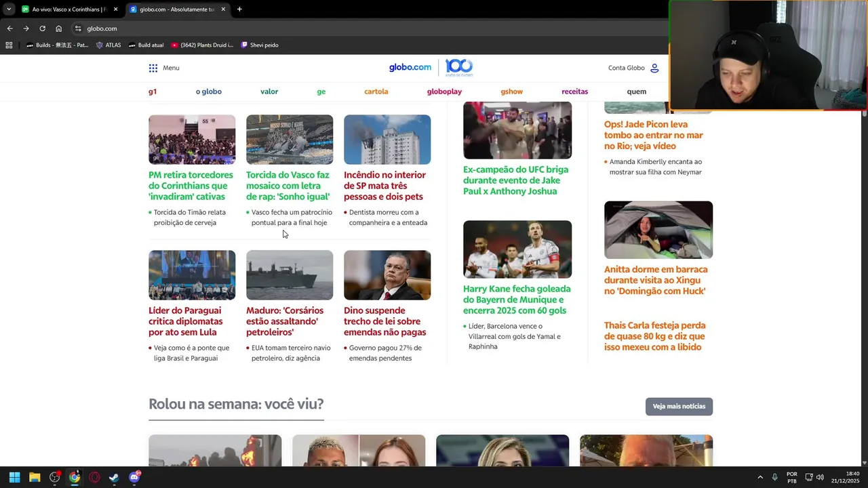
Task: Click the POR PTB language indicator
Action: [792, 477]
